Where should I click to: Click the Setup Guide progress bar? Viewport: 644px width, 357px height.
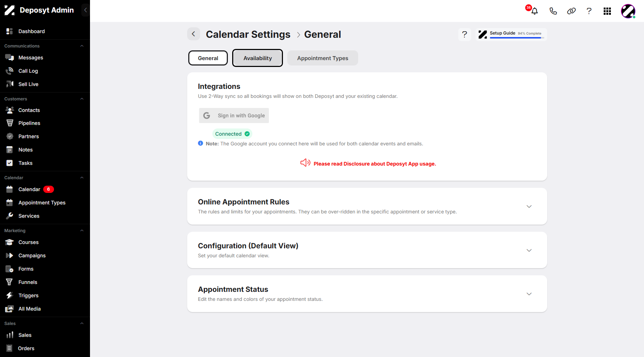pyautogui.click(x=517, y=38)
